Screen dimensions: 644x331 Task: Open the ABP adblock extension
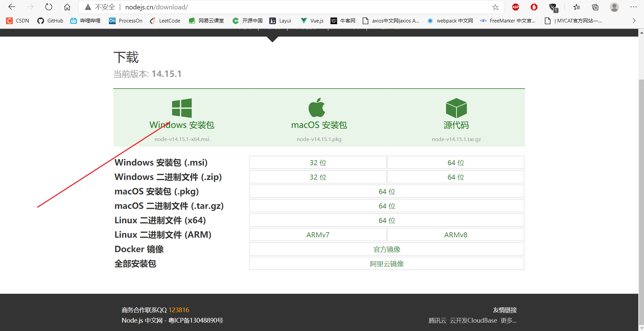pos(516,7)
